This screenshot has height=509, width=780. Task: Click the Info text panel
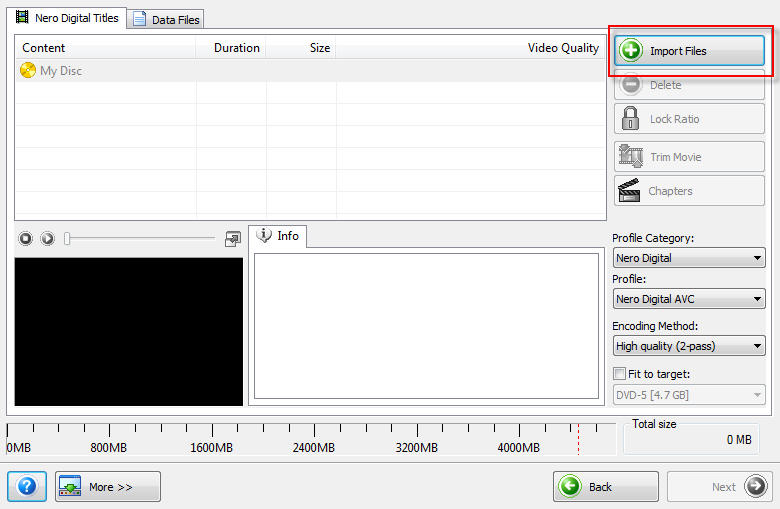pos(426,326)
